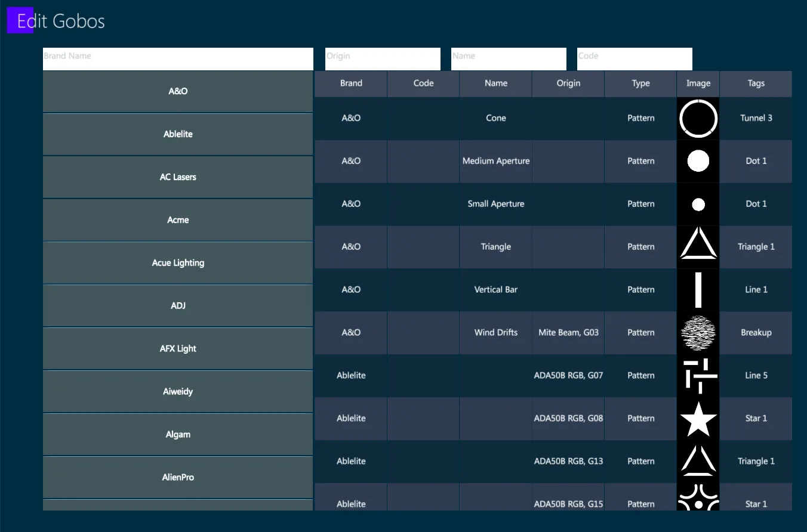Click the Image column header

[x=698, y=84]
